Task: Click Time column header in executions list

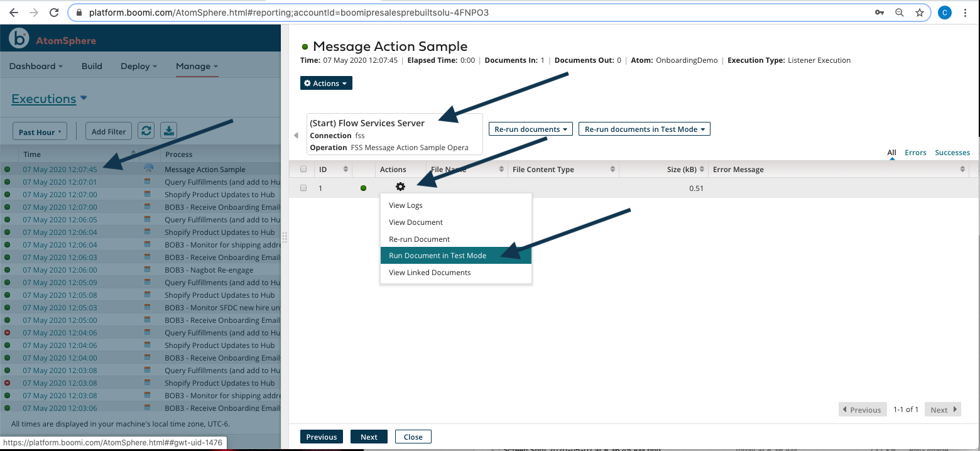Action: [79, 154]
